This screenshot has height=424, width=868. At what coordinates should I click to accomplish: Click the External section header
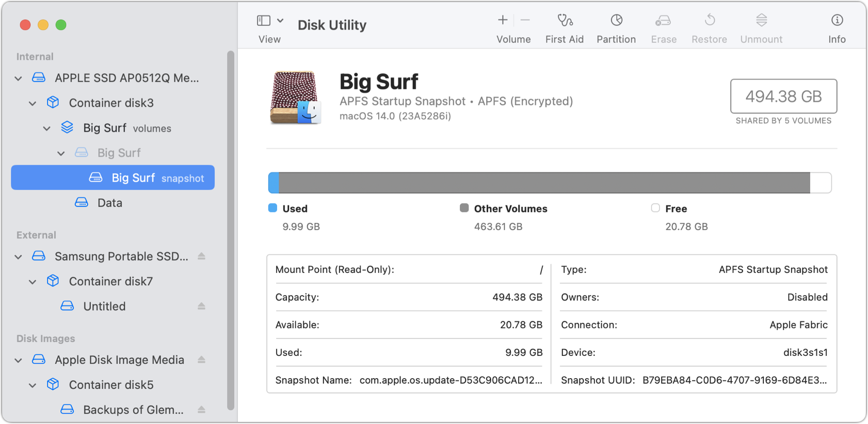pyautogui.click(x=36, y=235)
